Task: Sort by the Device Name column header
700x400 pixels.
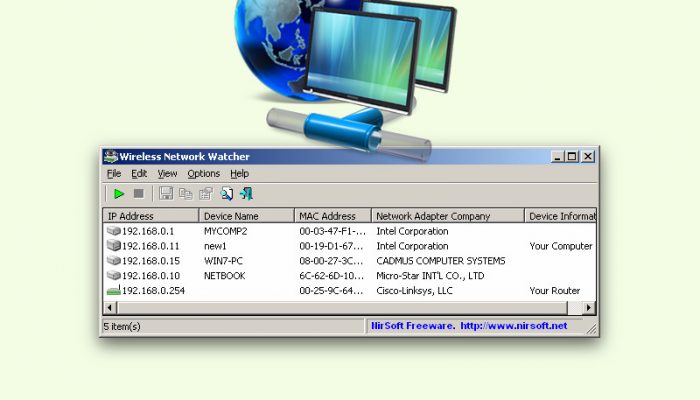Action: point(246,216)
